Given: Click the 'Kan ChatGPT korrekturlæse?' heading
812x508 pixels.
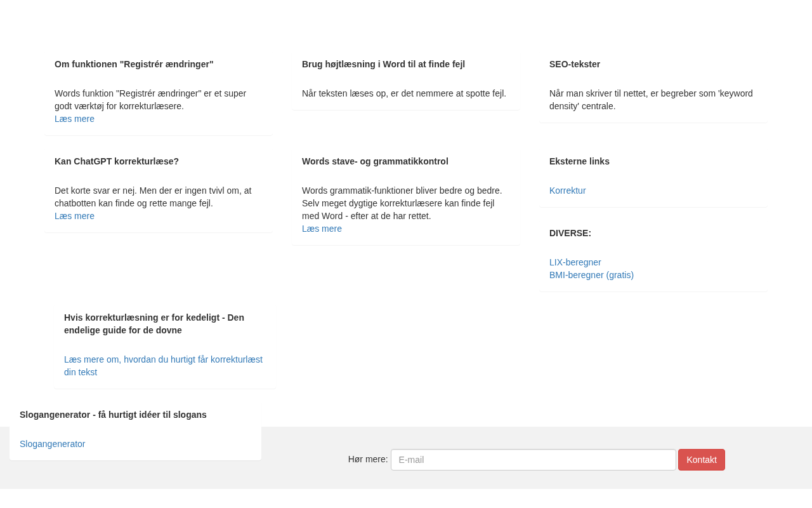Looking at the screenshot, I should [x=117, y=161].
